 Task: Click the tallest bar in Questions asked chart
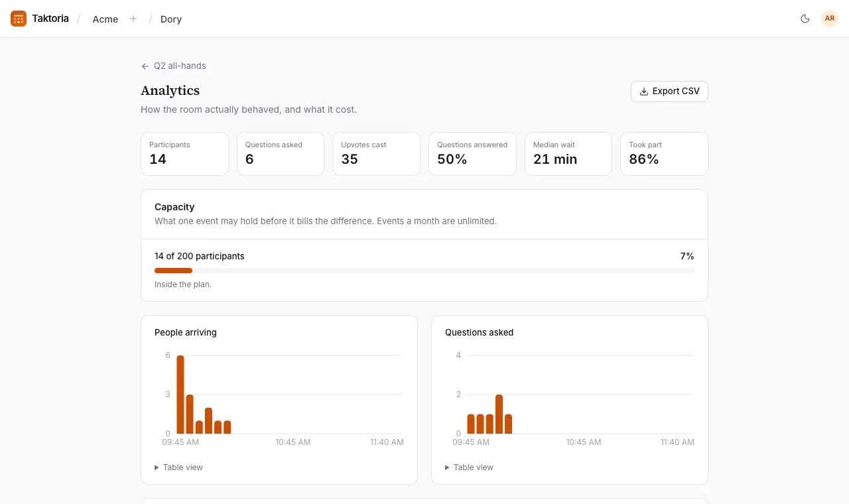[499, 414]
